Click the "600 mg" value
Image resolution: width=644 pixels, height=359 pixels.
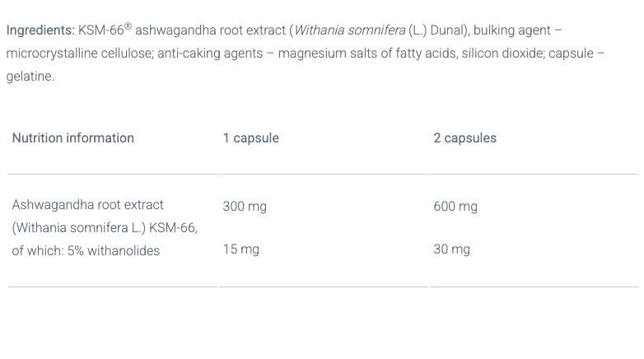point(455,207)
